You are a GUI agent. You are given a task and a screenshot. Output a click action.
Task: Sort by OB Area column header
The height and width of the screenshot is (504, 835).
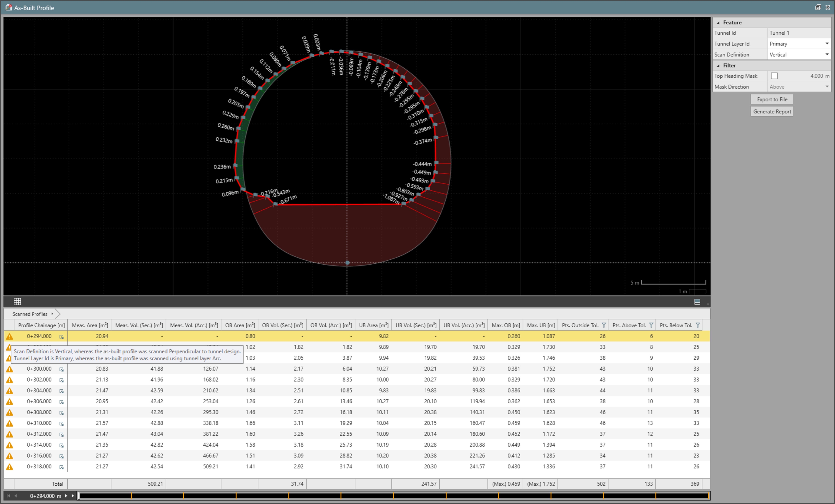coord(240,325)
